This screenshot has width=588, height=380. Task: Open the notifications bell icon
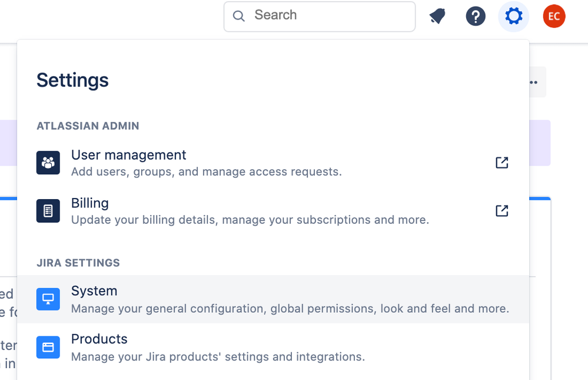pos(438,16)
